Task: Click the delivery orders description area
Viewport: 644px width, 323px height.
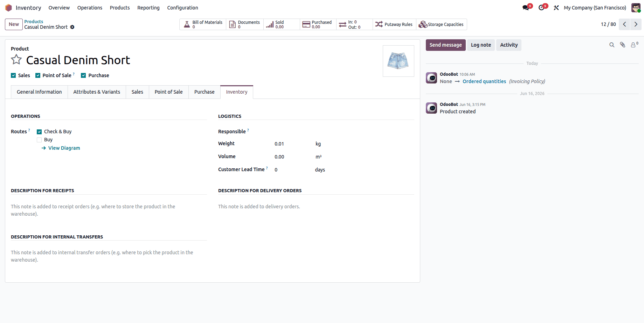Action: click(x=316, y=207)
